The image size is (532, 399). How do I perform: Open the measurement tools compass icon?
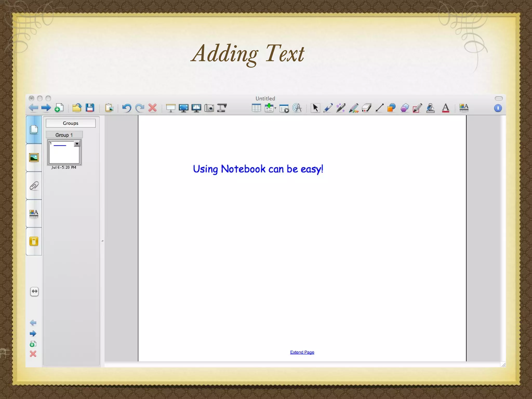tap(297, 108)
